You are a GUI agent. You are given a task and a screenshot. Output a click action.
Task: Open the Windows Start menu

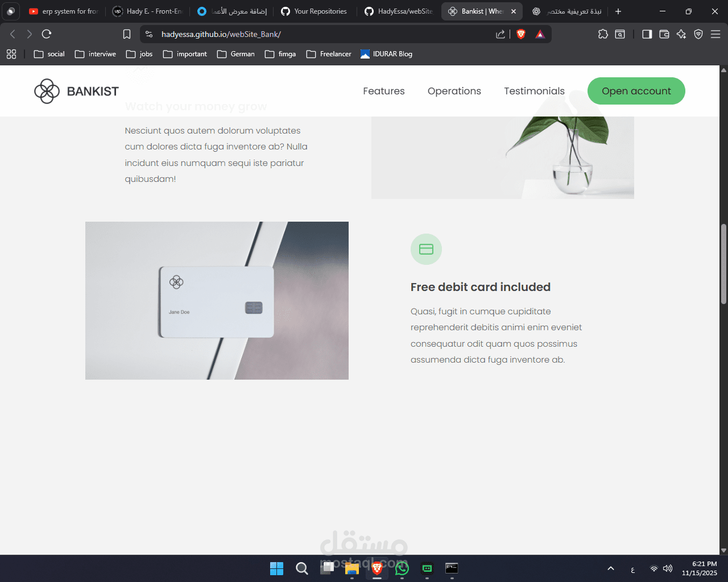point(276,568)
